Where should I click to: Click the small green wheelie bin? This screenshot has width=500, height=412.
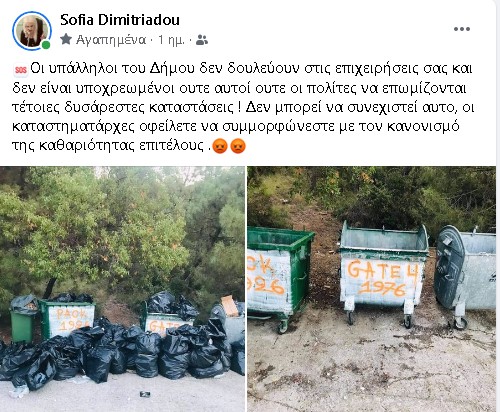[x=22, y=320]
